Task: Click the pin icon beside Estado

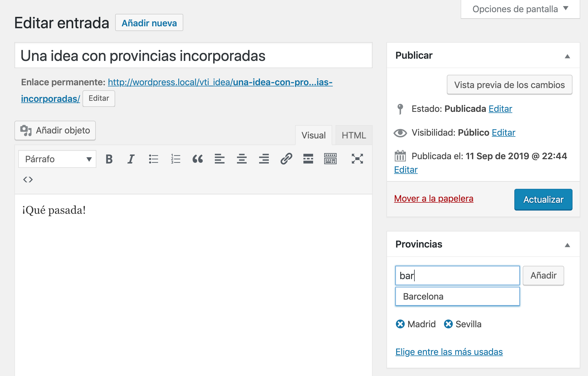Action: click(400, 109)
